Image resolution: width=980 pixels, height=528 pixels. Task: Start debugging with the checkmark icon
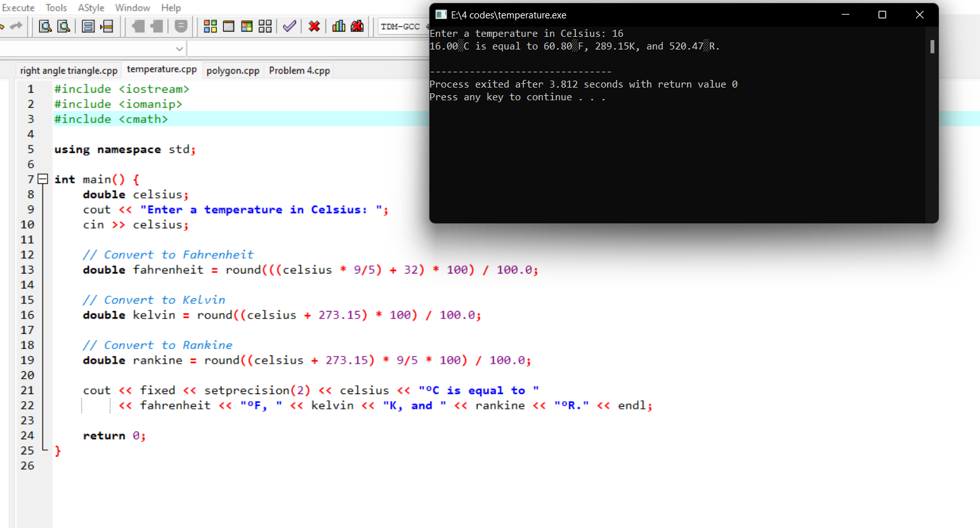click(x=290, y=26)
